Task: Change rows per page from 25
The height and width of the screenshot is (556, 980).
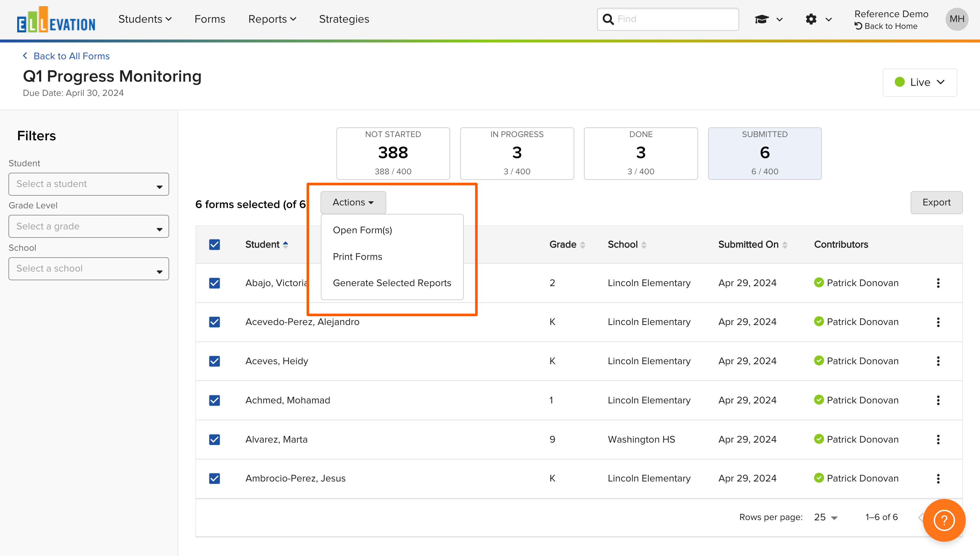Action: tap(825, 517)
